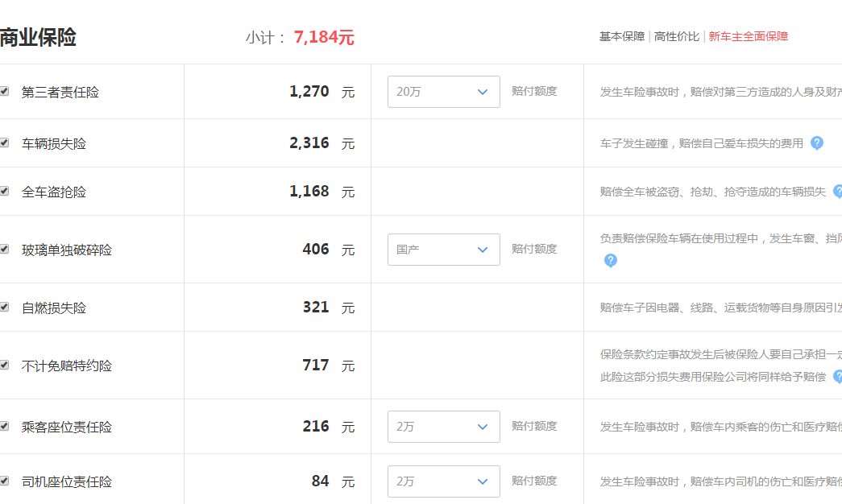Open the 国产 glass type dropdown
Image resolution: width=842 pixels, height=504 pixels.
coord(443,250)
